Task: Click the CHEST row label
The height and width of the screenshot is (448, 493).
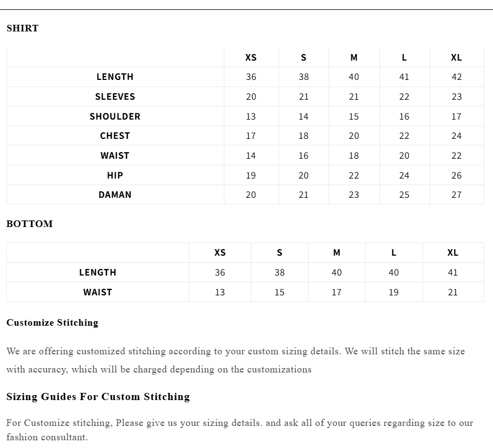Action: coord(115,136)
